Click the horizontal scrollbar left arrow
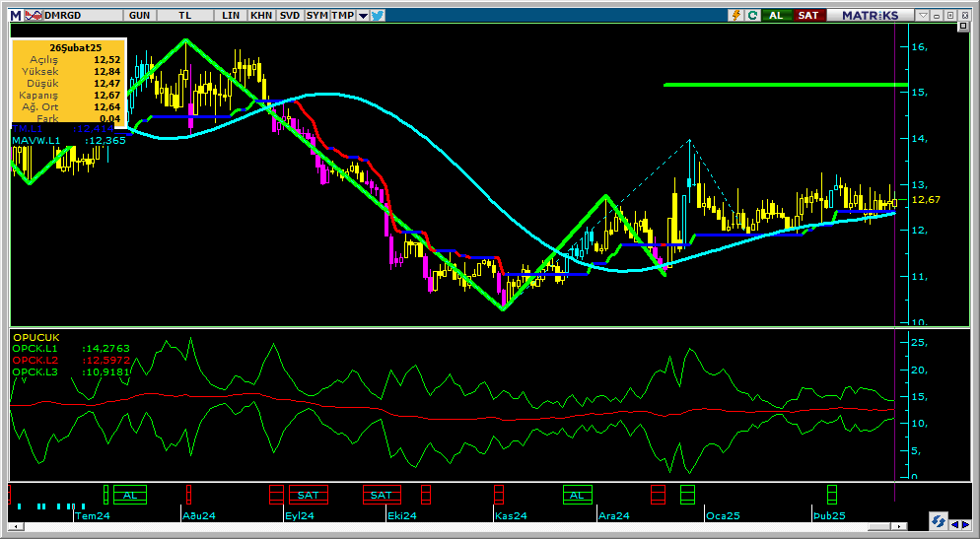This screenshot has width=980, height=539. (15, 526)
